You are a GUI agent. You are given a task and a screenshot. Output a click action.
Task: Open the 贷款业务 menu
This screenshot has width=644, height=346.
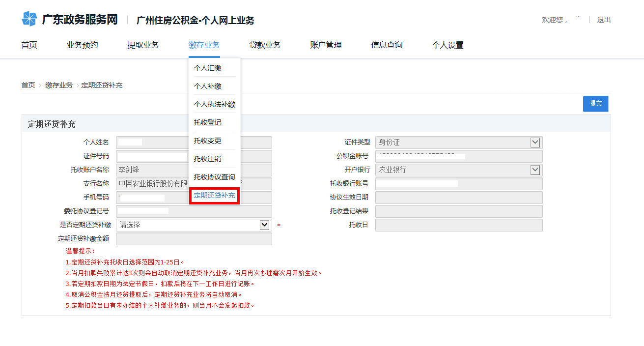265,45
